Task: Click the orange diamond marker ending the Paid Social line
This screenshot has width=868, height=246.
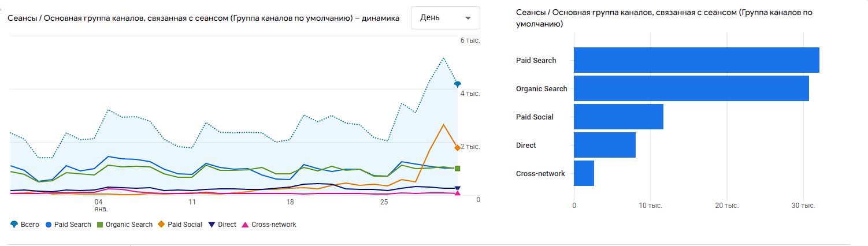Action: click(457, 148)
